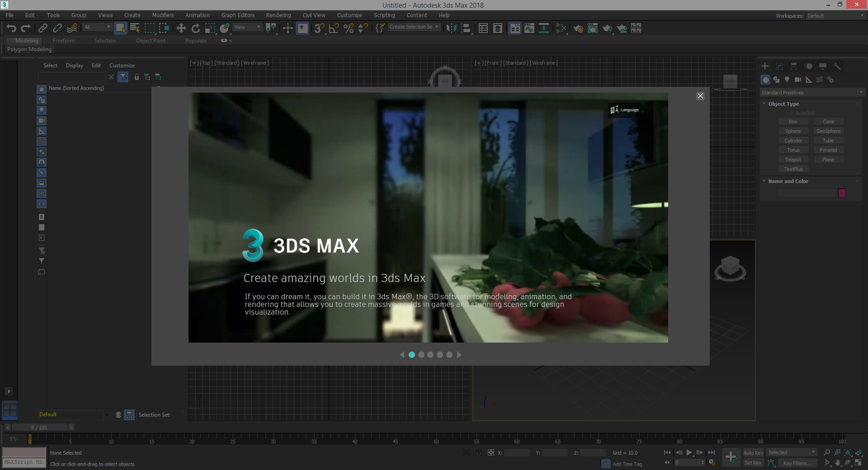The image size is (868, 470).
Task: Activate Select and Move tool
Action: click(181, 28)
